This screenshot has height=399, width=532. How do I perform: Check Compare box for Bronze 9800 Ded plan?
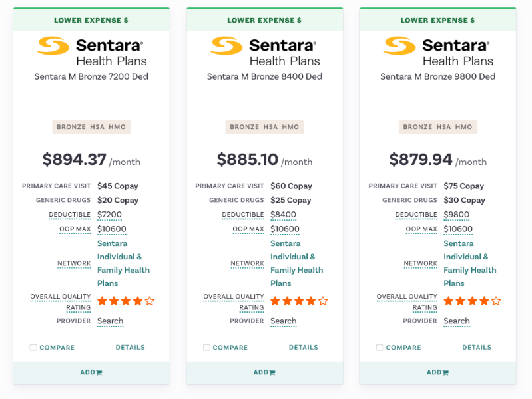pyautogui.click(x=380, y=348)
